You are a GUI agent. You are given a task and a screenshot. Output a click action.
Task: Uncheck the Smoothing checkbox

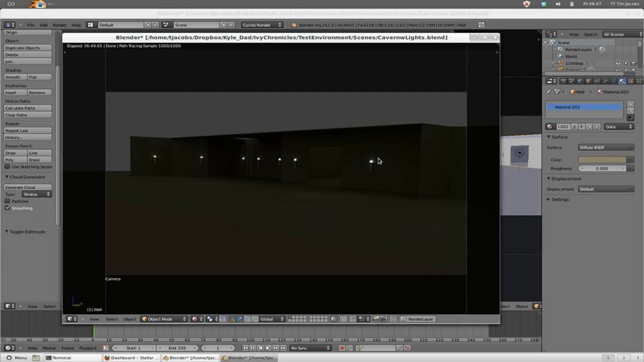tap(8, 208)
